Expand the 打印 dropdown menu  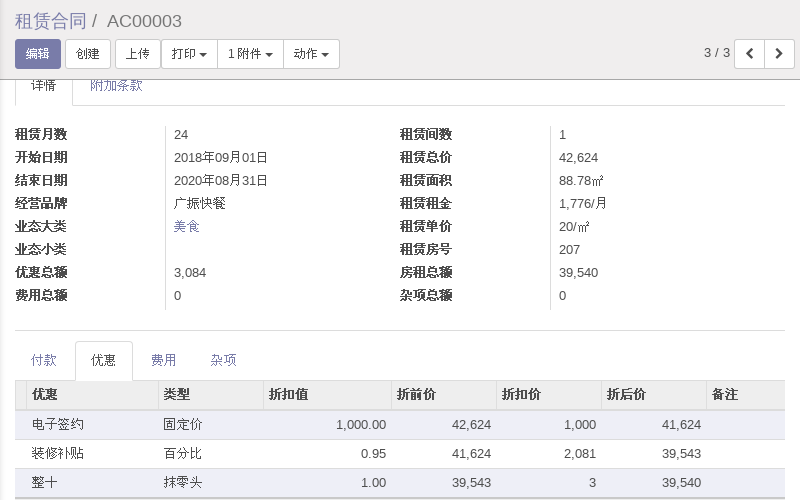pyautogui.click(x=189, y=54)
